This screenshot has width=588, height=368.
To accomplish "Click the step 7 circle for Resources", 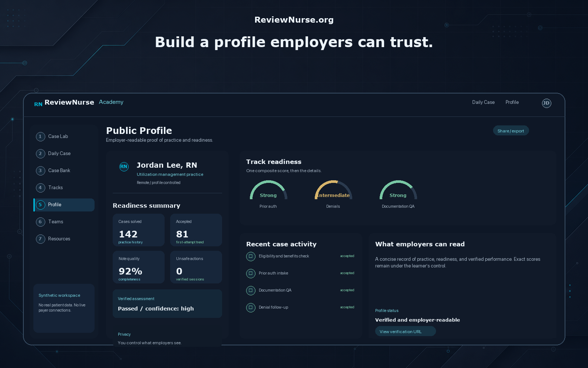I will tap(40, 239).
